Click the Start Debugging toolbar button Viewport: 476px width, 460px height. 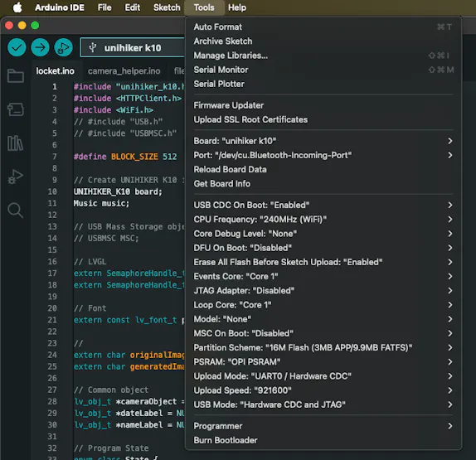click(64, 47)
